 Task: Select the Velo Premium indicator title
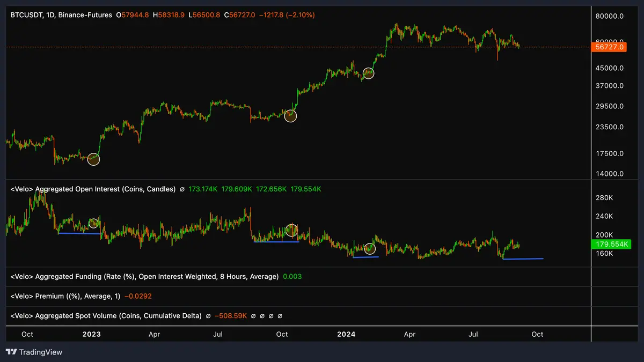[x=65, y=296]
